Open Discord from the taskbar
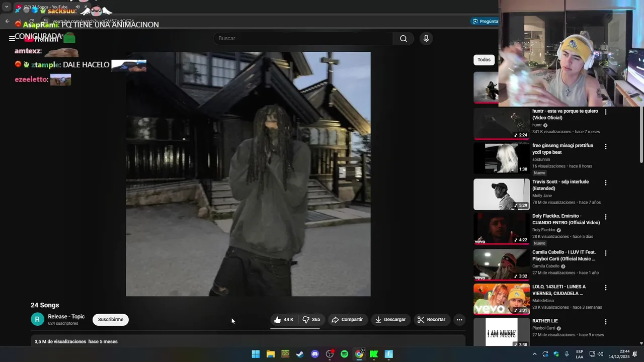Viewport: 644px width, 362px height. click(x=315, y=354)
